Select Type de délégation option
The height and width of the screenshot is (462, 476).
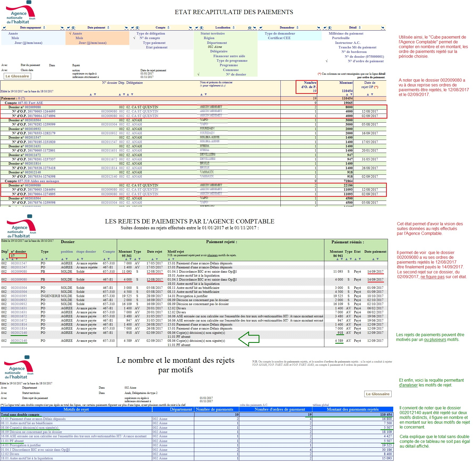(151, 34)
